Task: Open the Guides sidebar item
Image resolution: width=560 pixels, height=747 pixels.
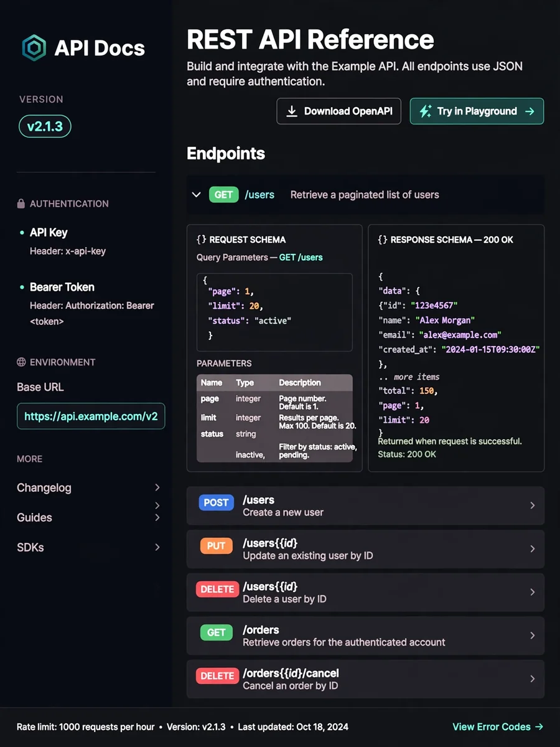Action: click(x=89, y=517)
